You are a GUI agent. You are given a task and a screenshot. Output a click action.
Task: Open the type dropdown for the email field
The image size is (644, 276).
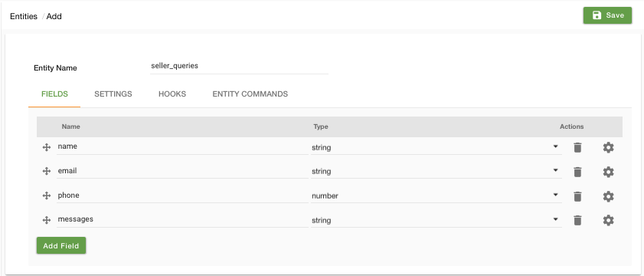[436, 171]
